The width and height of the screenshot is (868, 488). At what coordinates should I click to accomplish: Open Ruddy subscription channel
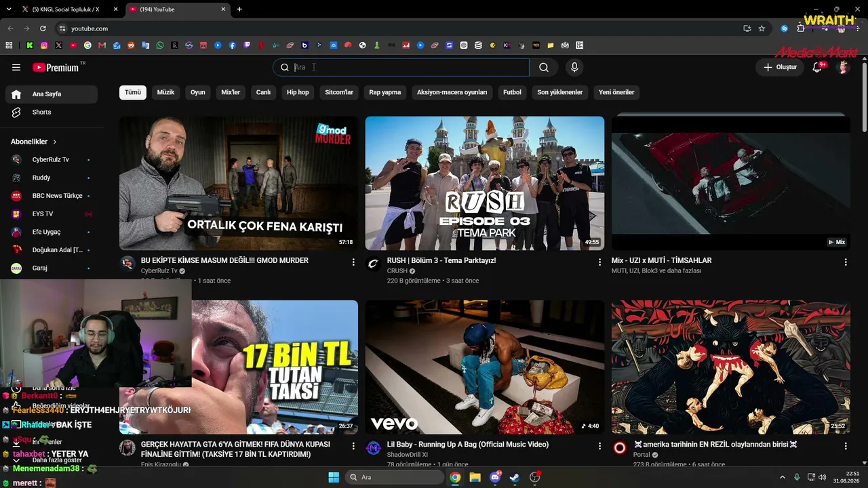pos(52,178)
